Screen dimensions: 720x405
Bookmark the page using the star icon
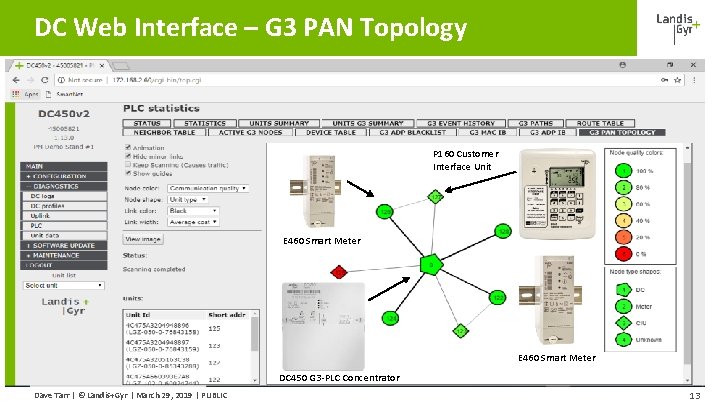click(x=677, y=80)
